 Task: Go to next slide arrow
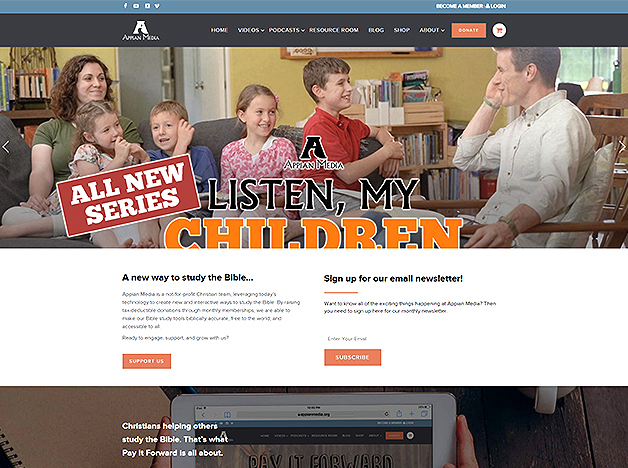tap(622, 147)
